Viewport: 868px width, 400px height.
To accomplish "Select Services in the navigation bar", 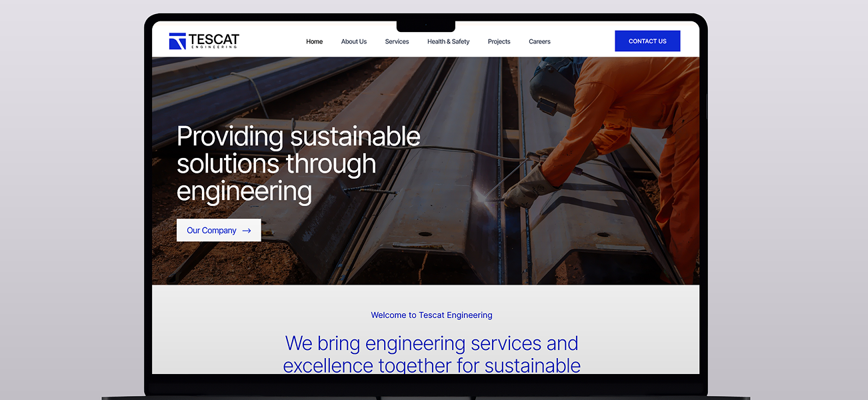I will [x=397, y=41].
